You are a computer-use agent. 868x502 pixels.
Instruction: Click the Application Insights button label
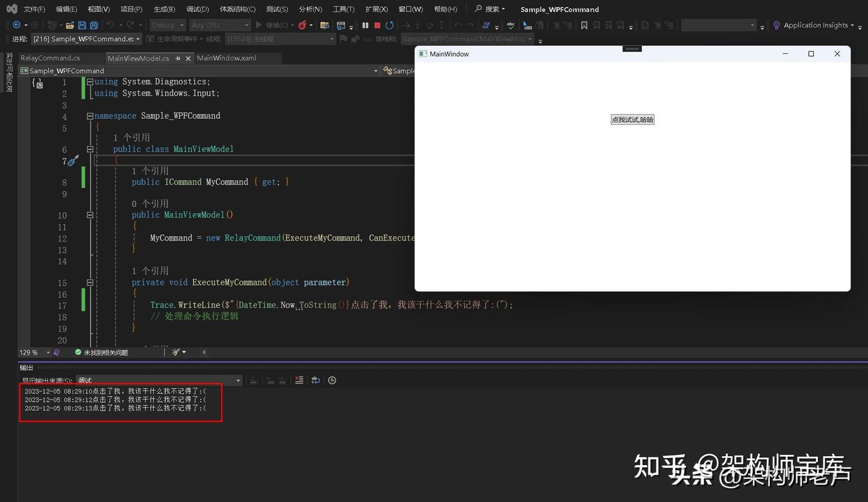coord(816,25)
